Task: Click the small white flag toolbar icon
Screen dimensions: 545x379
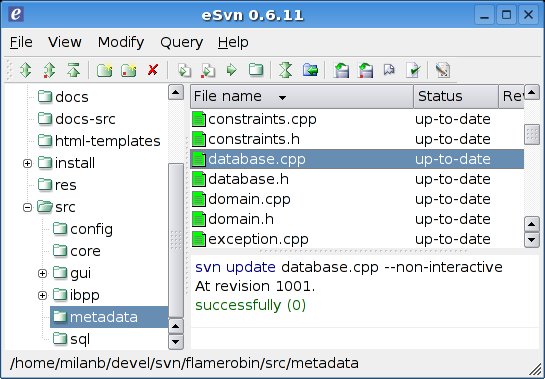Action: (389, 70)
